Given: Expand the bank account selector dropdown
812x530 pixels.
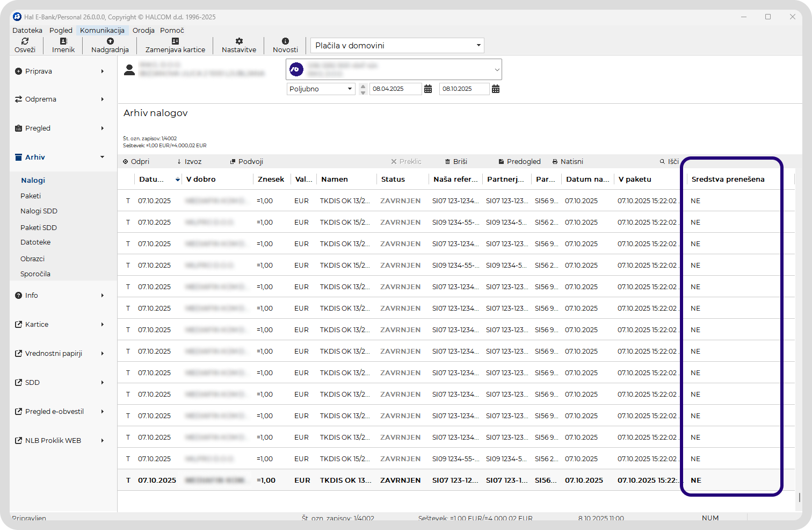Looking at the screenshot, I should [x=497, y=70].
